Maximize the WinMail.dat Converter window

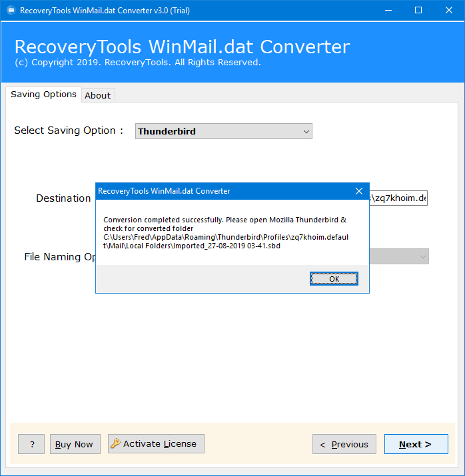[418, 11]
